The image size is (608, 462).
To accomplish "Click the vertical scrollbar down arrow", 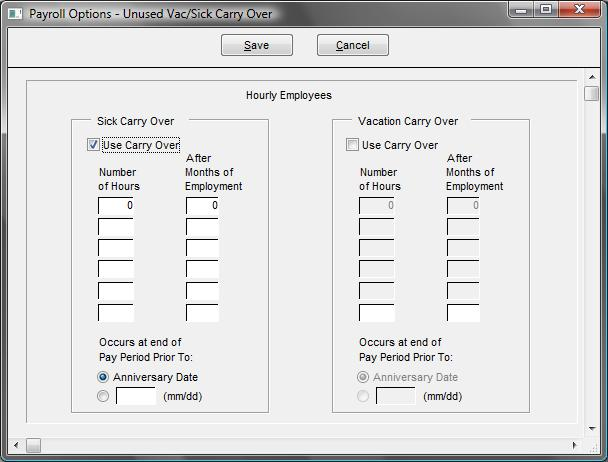I will [592, 429].
